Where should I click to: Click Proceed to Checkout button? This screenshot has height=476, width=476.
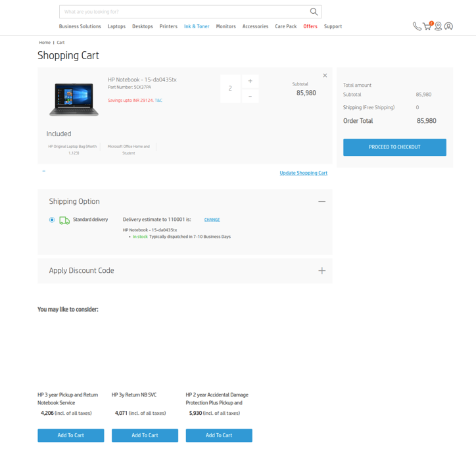pyautogui.click(x=394, y=147)
